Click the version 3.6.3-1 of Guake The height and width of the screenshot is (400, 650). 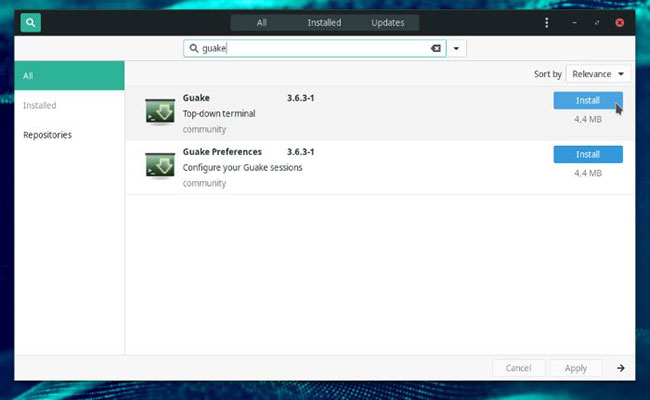(301, 98)
